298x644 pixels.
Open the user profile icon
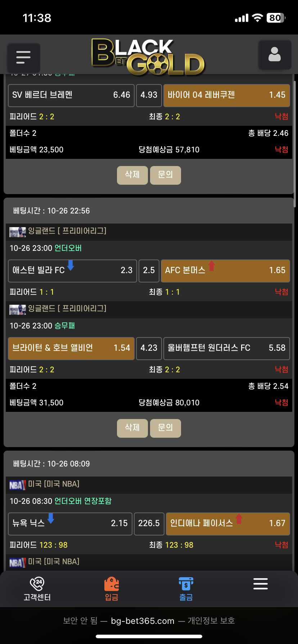(x=275, y=55)
